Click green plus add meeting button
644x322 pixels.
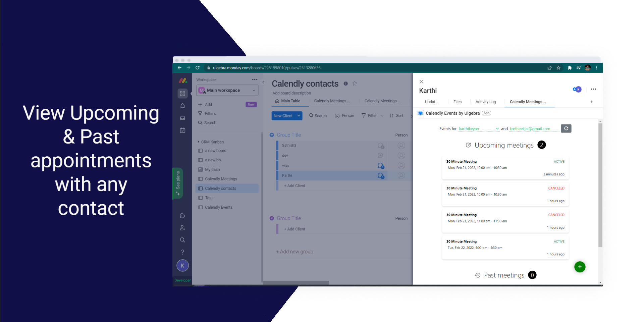[x=580, y=267]
